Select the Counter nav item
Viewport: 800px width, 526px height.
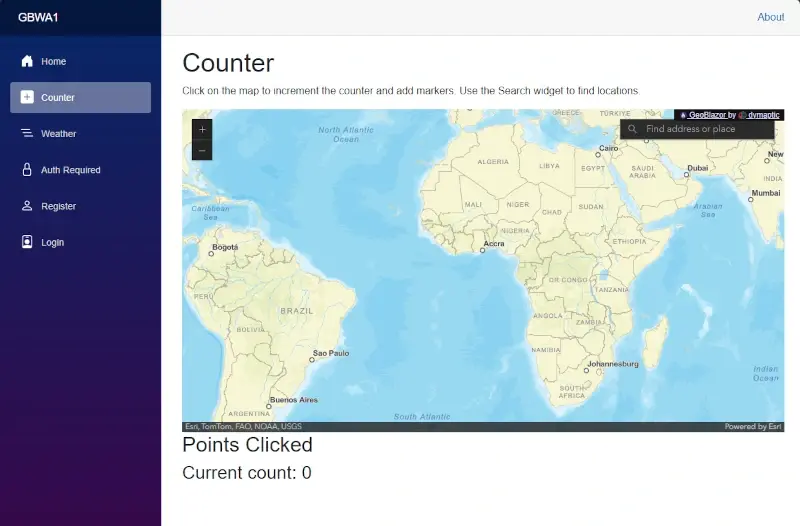click(x=81, y=97)
